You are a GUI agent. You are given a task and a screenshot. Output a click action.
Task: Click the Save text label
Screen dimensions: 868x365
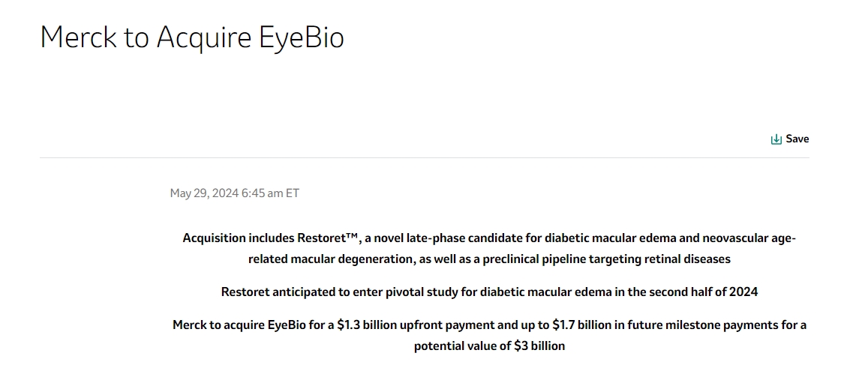point(797,139)
